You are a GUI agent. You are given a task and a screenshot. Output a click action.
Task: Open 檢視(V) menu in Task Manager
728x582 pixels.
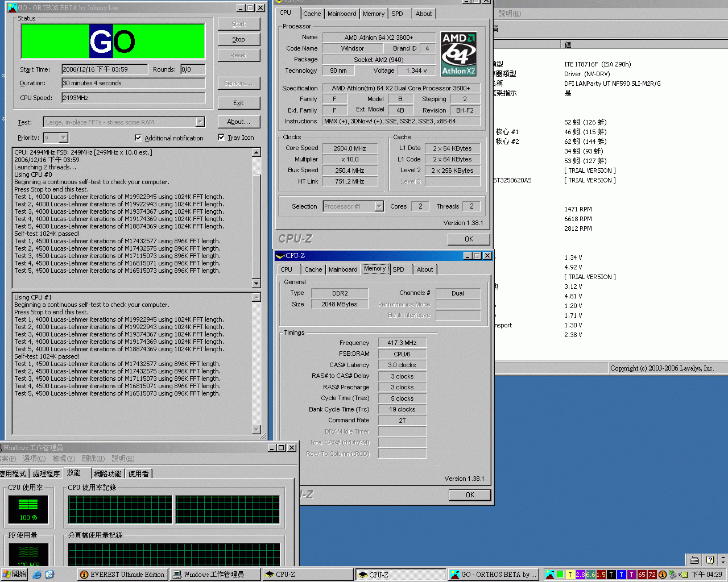coord(64,459)
